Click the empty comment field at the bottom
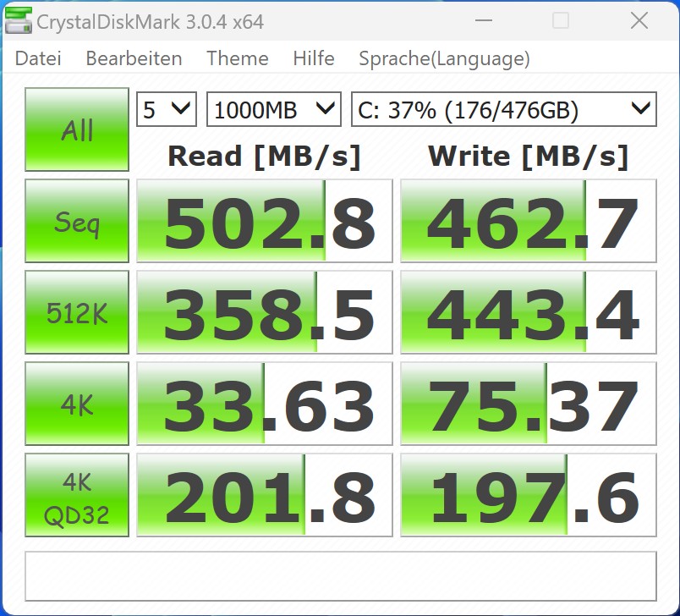The image size is (680, 616). click(x=341, y=576)
